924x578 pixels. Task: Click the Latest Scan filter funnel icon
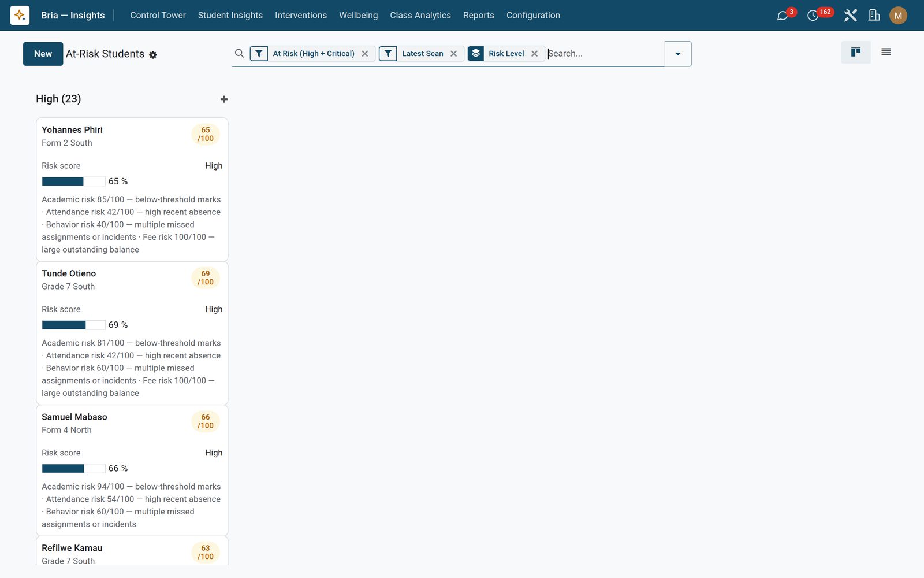click(388, 54)
